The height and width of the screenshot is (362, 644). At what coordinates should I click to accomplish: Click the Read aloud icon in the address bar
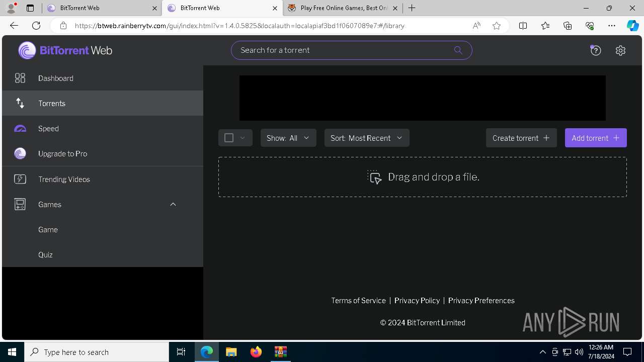click(476, 26)
